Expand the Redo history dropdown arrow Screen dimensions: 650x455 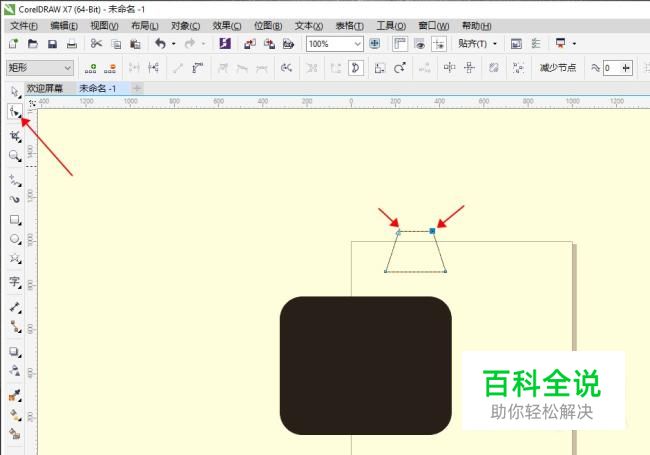click(204, 44)
